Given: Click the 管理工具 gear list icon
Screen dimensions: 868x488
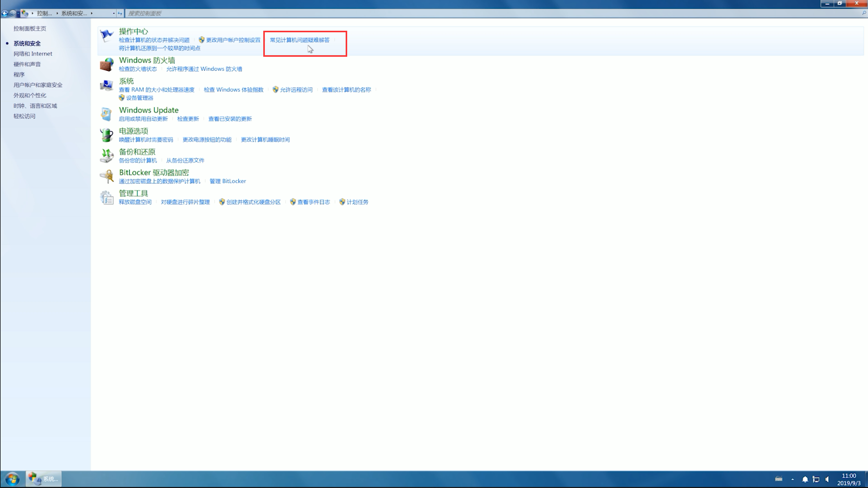Looking at the screenshot, I should pos(107,197).
